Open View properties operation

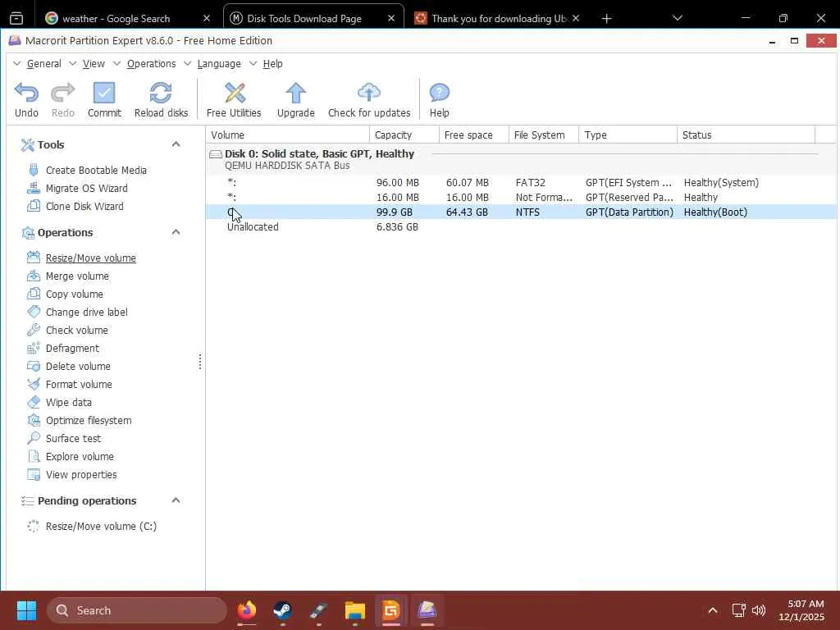tap(81, 475)
